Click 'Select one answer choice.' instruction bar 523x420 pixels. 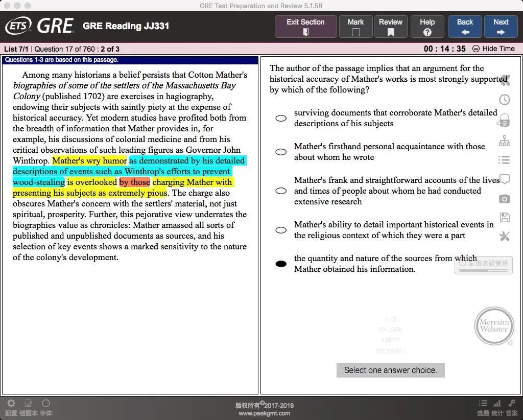391,370
